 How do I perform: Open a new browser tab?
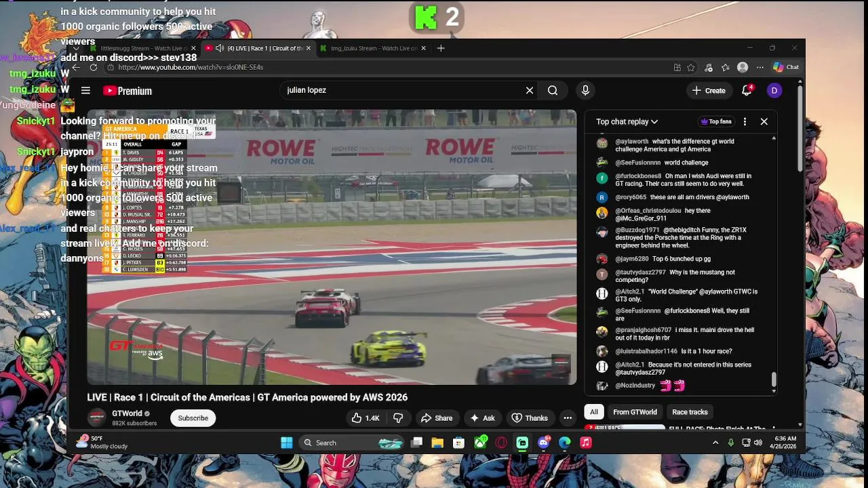point(441,48)
